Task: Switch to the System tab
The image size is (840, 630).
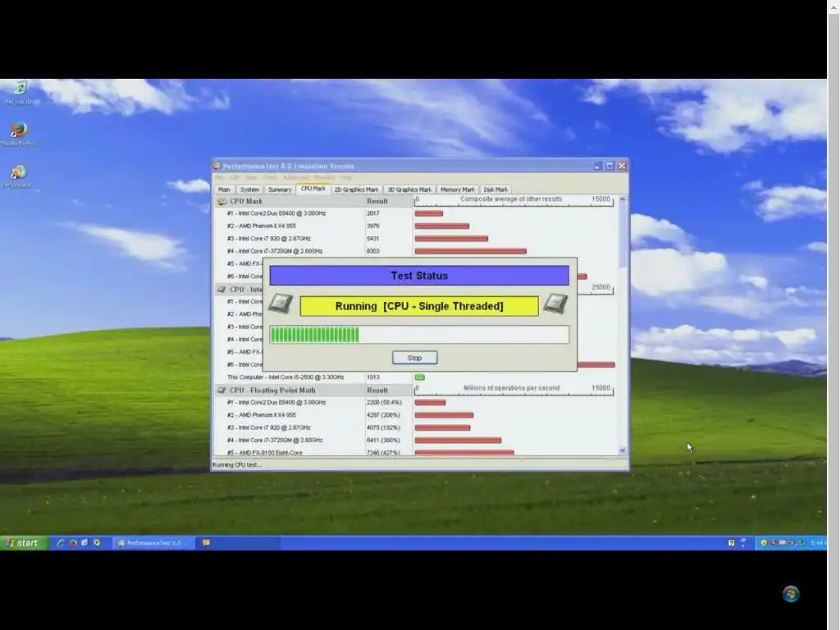Action: click(249, 189)
